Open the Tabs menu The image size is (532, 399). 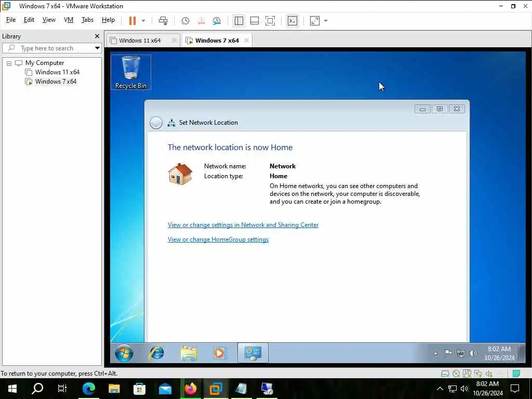pos(87,20)
